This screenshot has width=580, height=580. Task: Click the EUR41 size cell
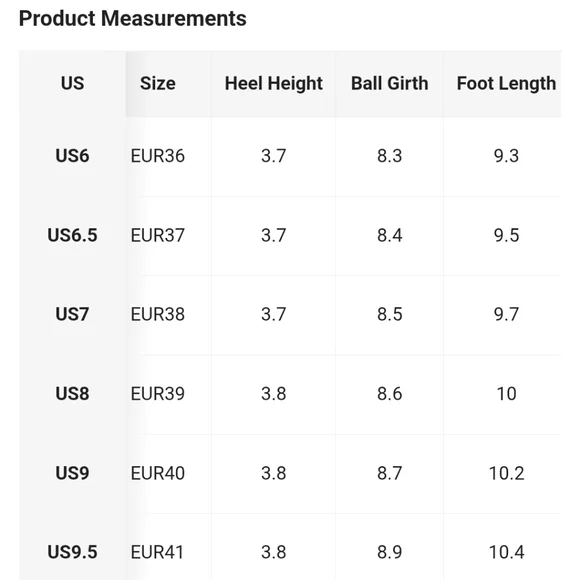tap(157, 552)
